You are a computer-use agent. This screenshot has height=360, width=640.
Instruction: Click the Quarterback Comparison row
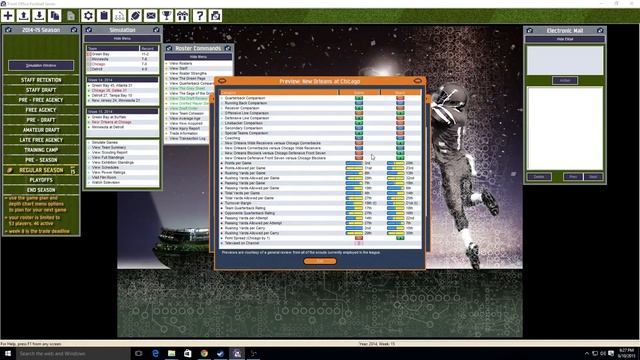320,98
